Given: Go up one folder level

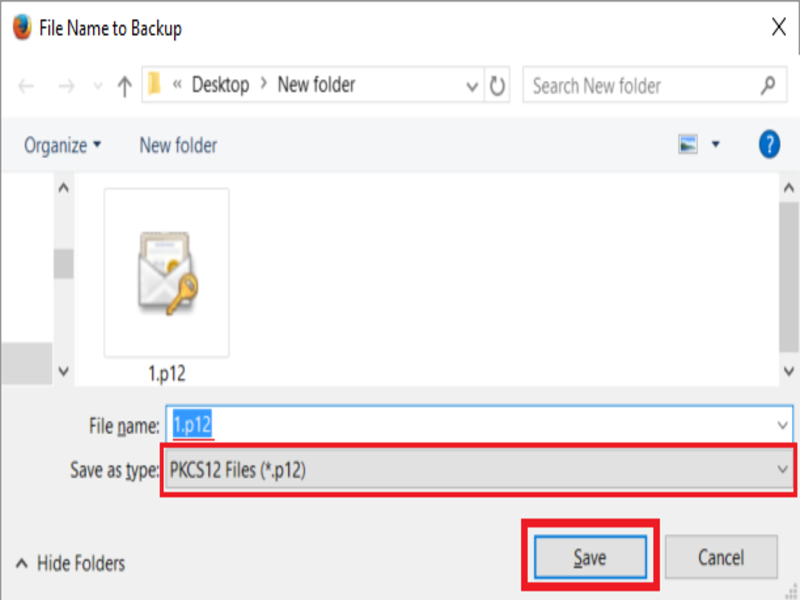Looking at the screenshot, I should click(x=124, y=86).
